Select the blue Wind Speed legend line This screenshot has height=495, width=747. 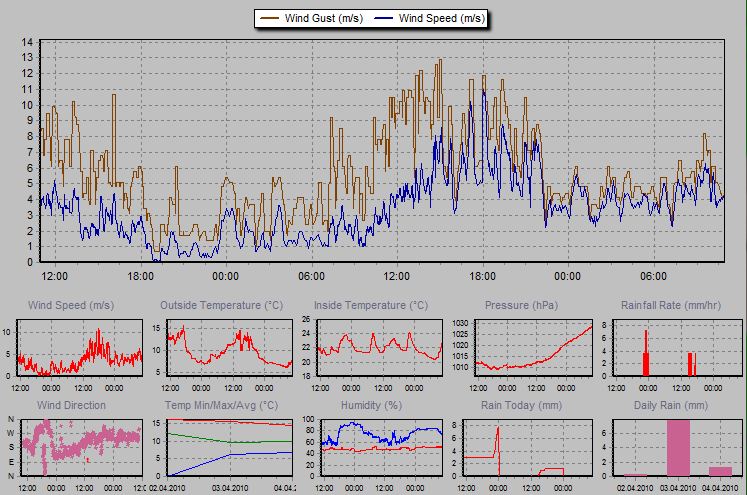(x=383, y=19)
